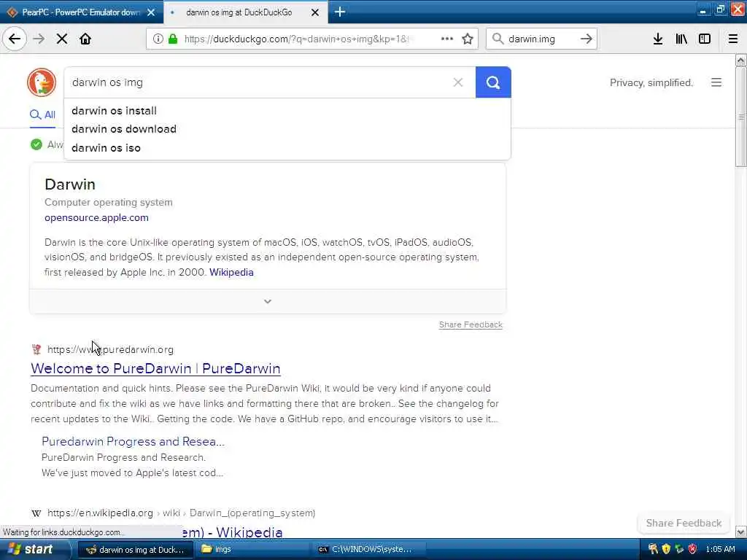Choose suggestion darwin os install
747x560 pixels.
tap(287, 111)
